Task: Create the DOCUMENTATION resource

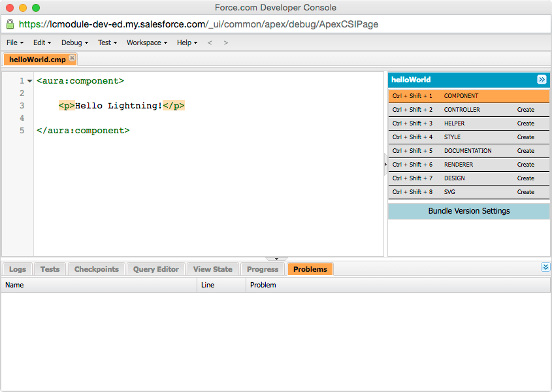Action: pos(526,151)
